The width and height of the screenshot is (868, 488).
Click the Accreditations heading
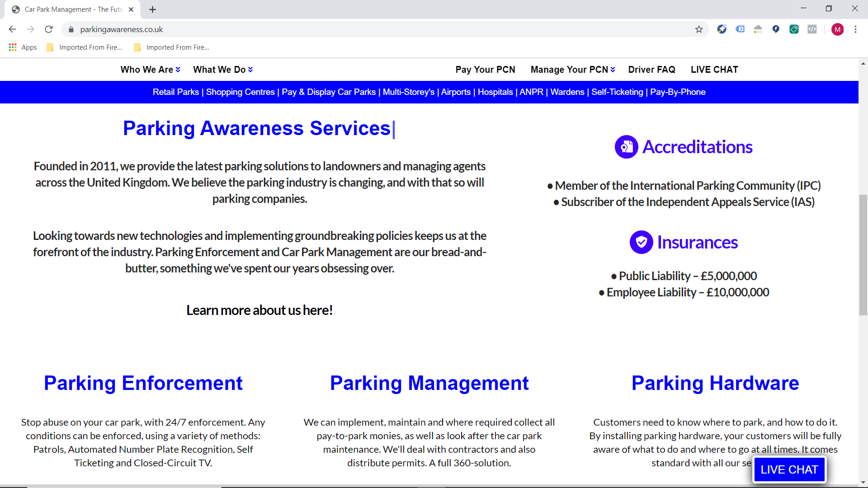click(x=697, y=147)
